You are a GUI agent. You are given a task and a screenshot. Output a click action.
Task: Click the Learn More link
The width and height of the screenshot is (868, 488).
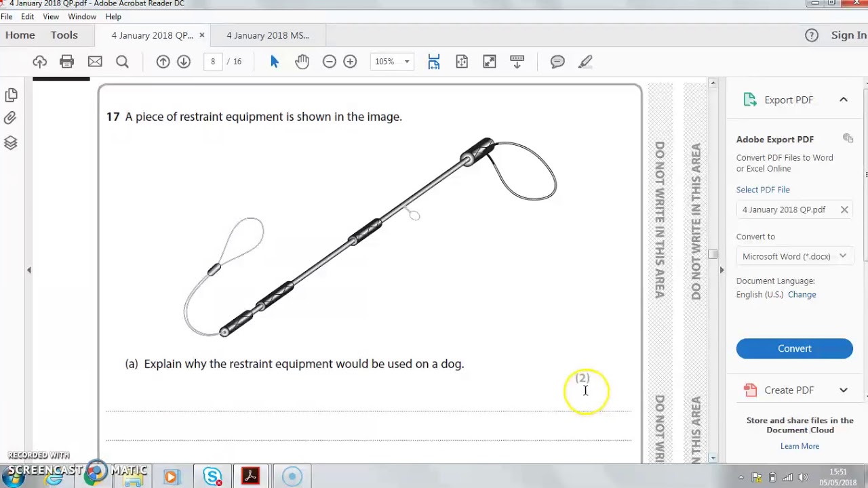point(800,446)
